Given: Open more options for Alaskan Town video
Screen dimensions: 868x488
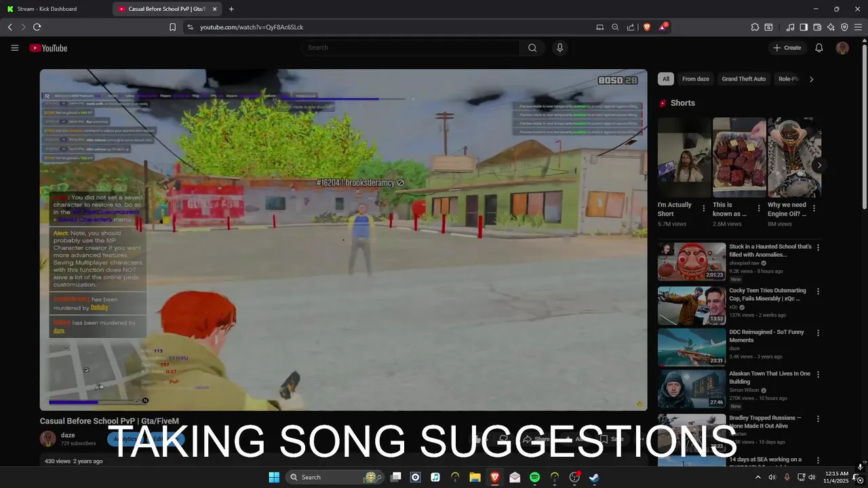Looking at the screenshot, I should coord(818,374).
